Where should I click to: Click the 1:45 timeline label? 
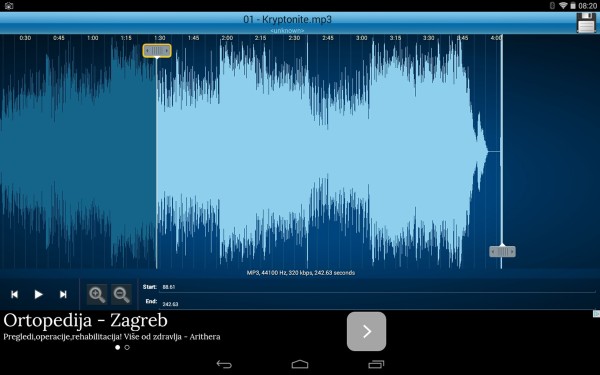193,38
